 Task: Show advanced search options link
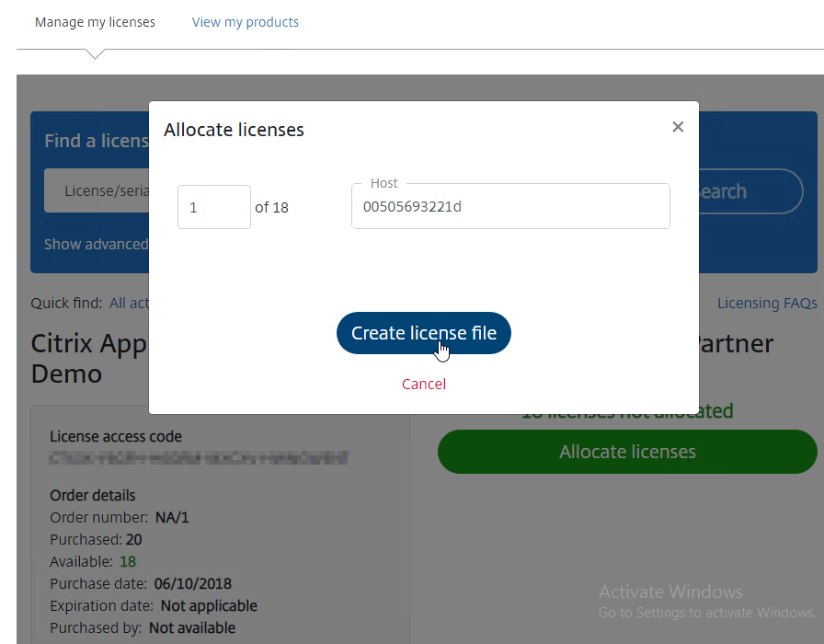point(97,244)
